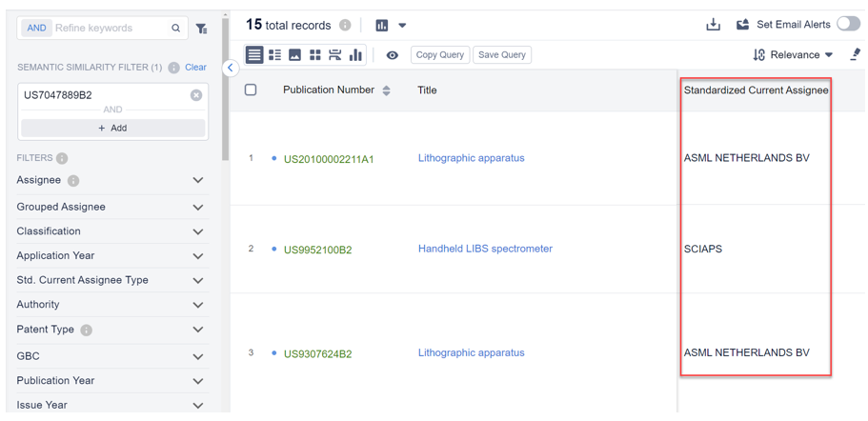Check the select-all checkbox in table header
Viewport: 868px width, 421px height.
[x=251, y=90]
